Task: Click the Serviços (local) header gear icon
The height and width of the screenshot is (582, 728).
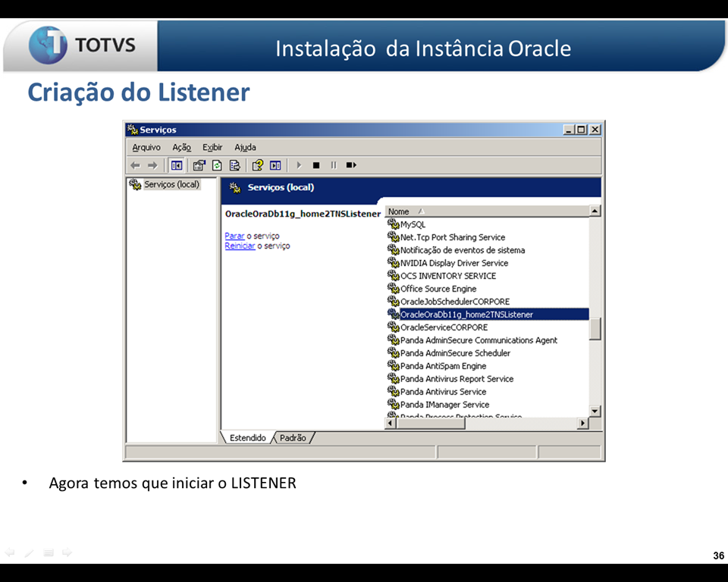Action: (235, 187)
